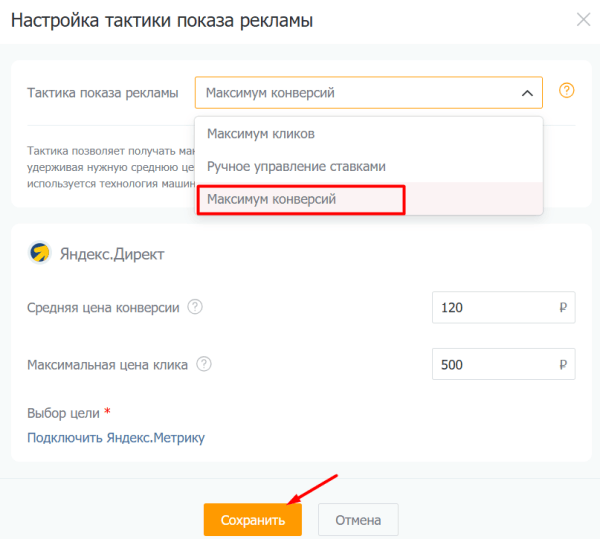Click the Тактика показа рекламы label
Viewport: 600px width, 539px height.
coord(103,93)
